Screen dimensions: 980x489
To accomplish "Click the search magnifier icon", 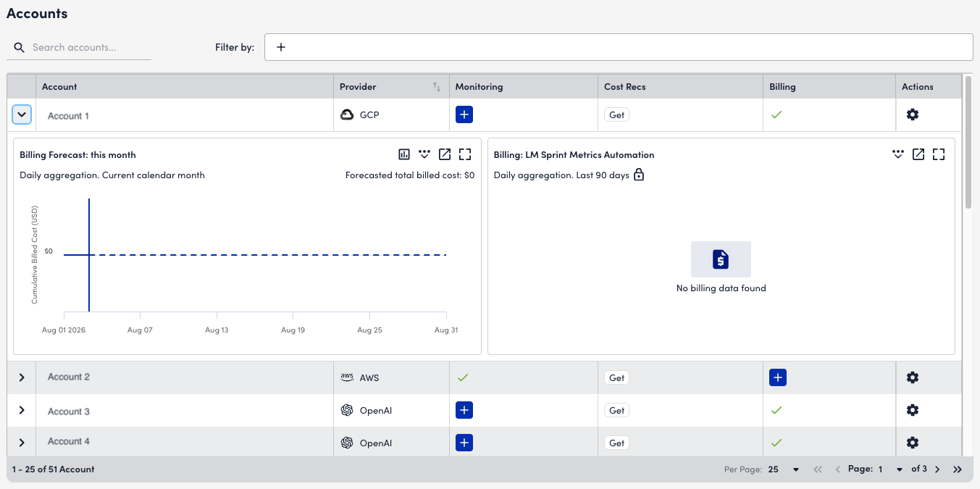I will click(x=20, y=48).
